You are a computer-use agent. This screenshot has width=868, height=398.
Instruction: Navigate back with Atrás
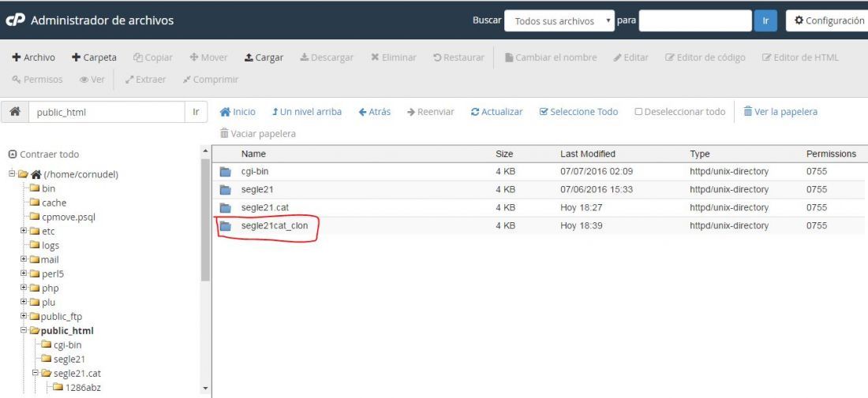click(374, 112)
